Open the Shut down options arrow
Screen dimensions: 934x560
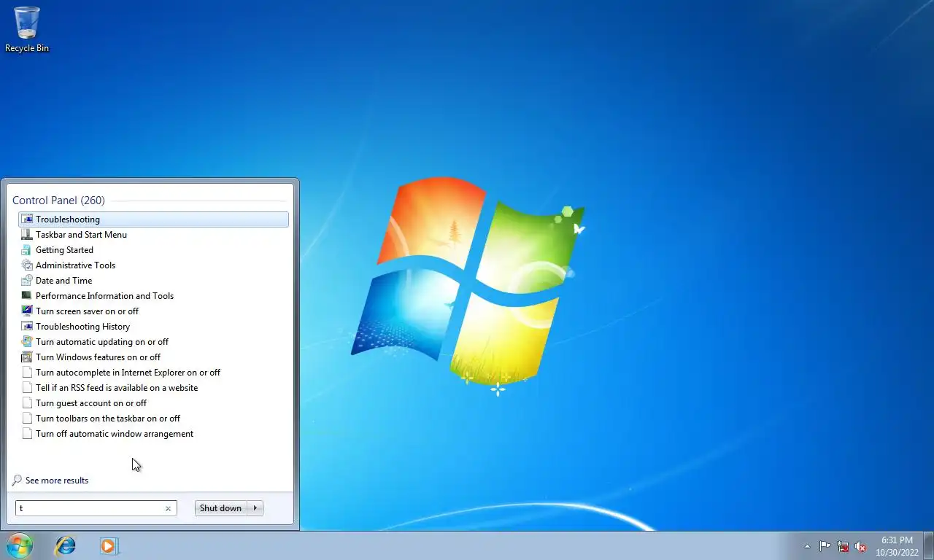255,508
